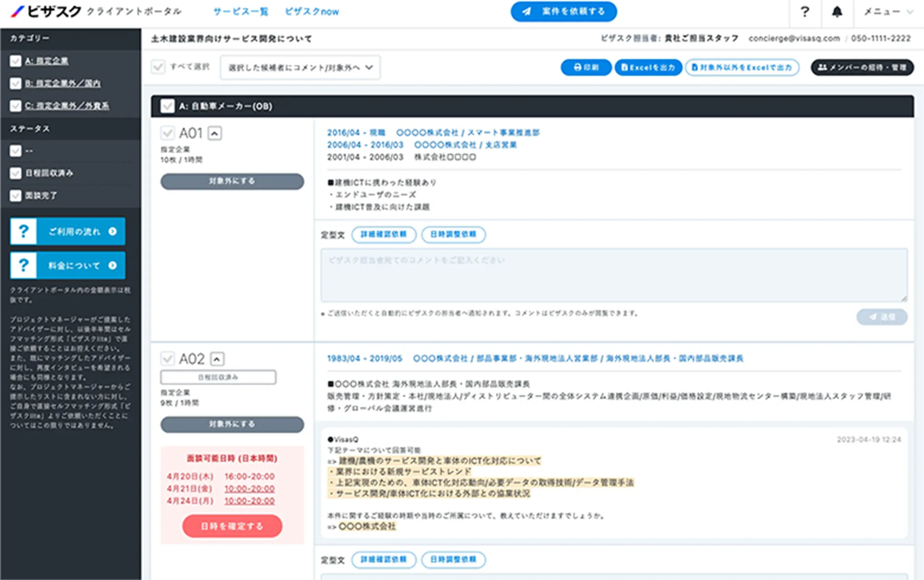This screenshot has height=580, width=924.
Task: Click 日時調整依頼 template for A01
Action: [453, 234]
